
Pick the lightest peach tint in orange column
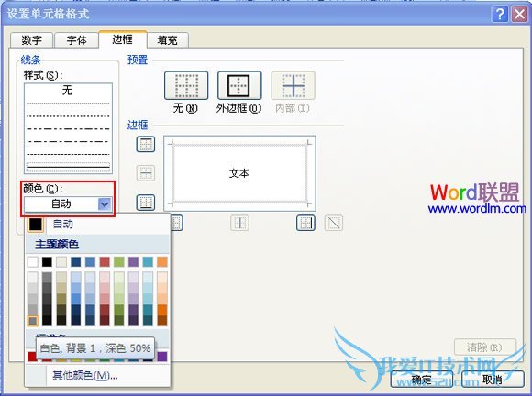pyautogui.click(x=162, y=277)
